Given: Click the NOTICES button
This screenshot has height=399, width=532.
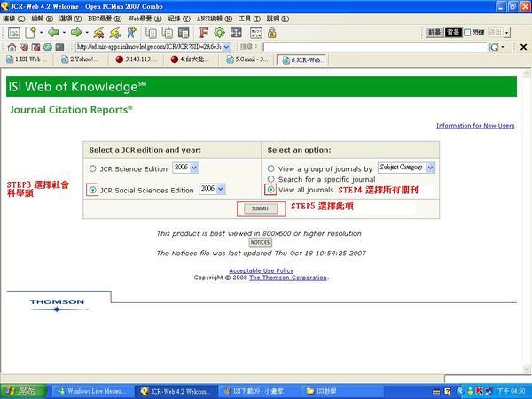Looking at the screenshot, I should tap(260, 243).
